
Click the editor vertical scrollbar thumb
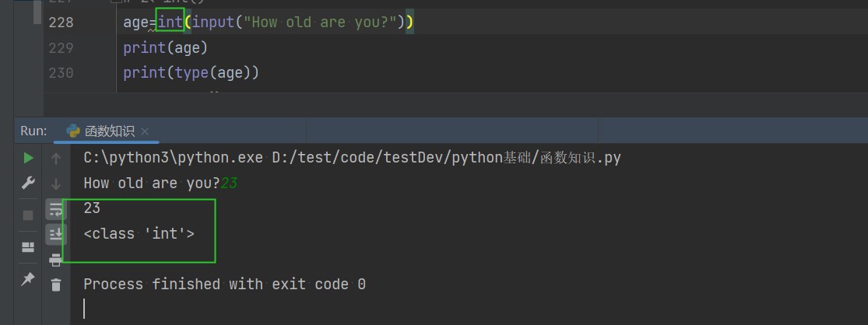pos(37,11)
